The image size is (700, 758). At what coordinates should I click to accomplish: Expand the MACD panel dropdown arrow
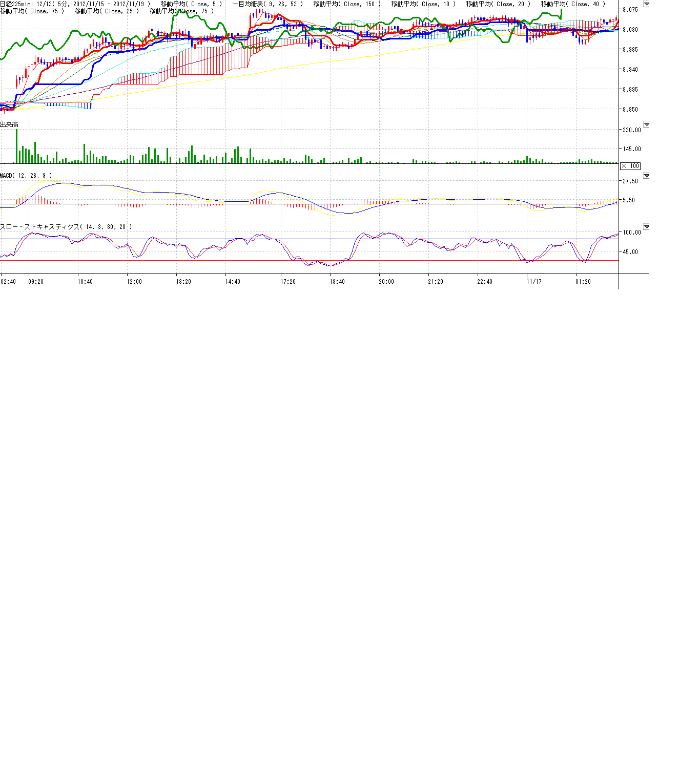click(x=646, y=176)
